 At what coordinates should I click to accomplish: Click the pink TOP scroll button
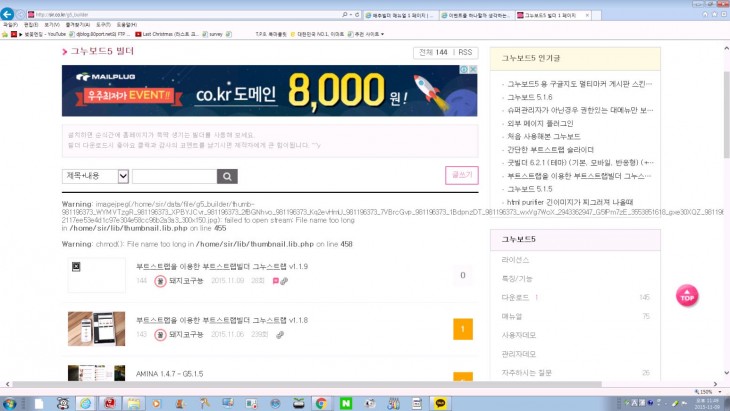point(687,296)
